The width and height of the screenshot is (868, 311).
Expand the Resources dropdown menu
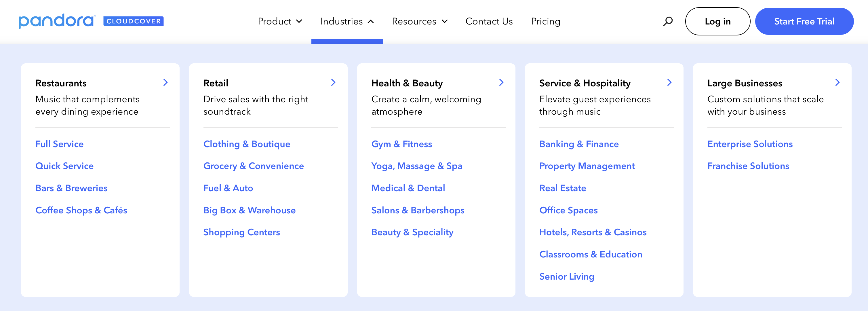coord(420,21)
